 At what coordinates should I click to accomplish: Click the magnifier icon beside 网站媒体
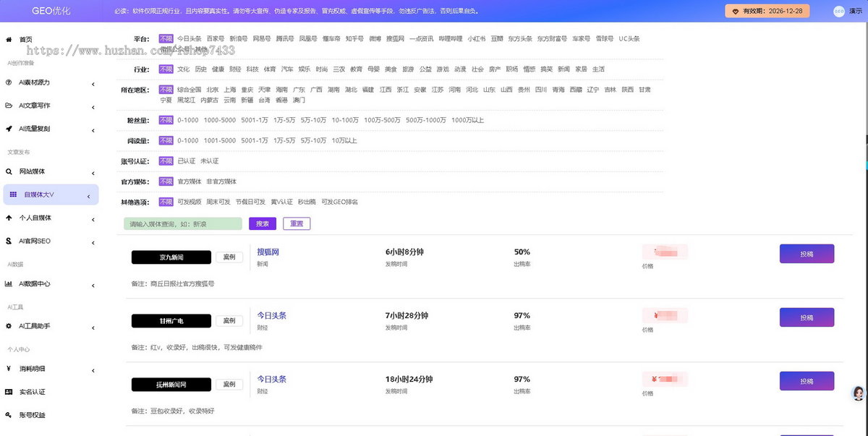click(x=9, y=172)
